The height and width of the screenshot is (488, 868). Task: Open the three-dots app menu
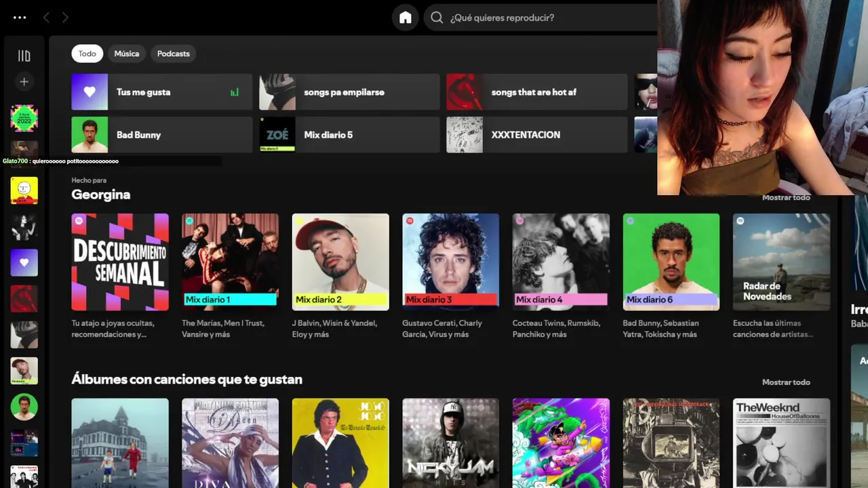pos(20,18)
